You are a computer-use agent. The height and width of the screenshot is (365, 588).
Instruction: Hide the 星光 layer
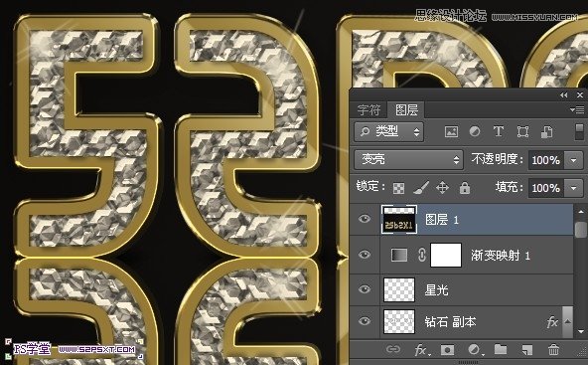pyautogui.click(x=365, y=288)
